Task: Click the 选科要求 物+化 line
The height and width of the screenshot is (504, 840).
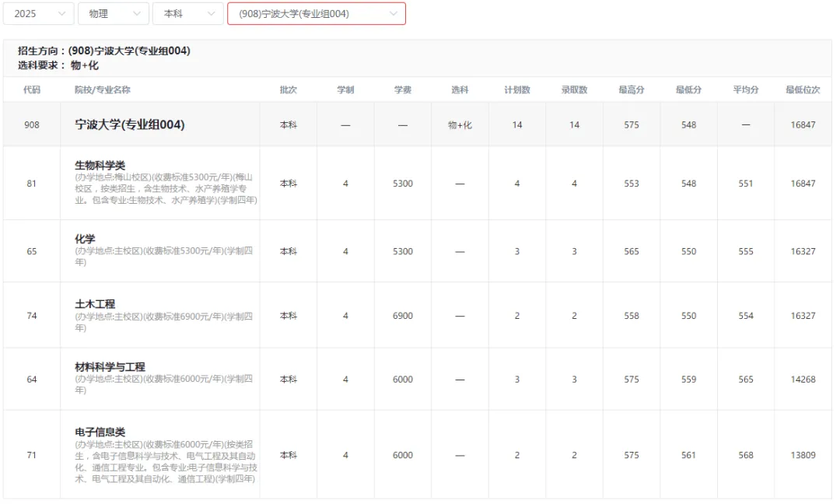Action: point(58,65)
